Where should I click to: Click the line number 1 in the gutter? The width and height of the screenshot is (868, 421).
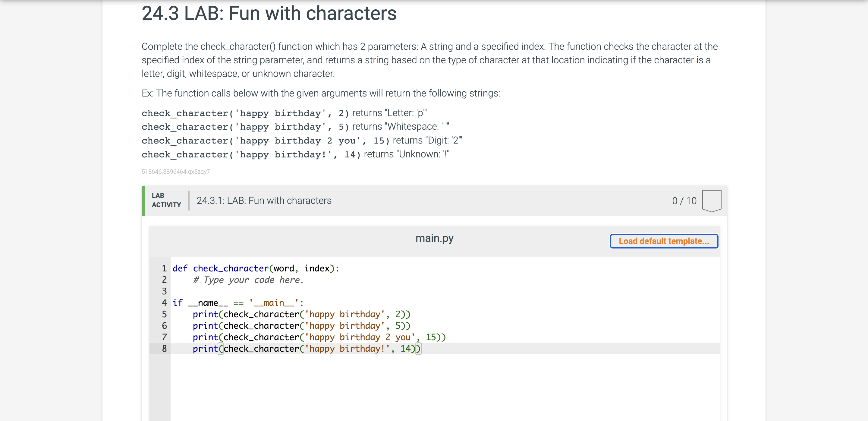tap(165, 268)
